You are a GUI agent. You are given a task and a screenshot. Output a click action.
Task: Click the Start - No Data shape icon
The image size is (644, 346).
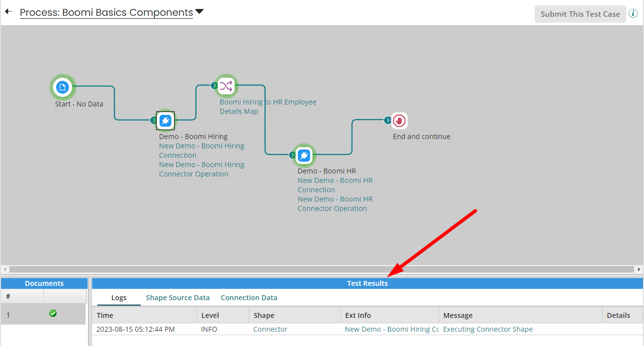[63, 88]
